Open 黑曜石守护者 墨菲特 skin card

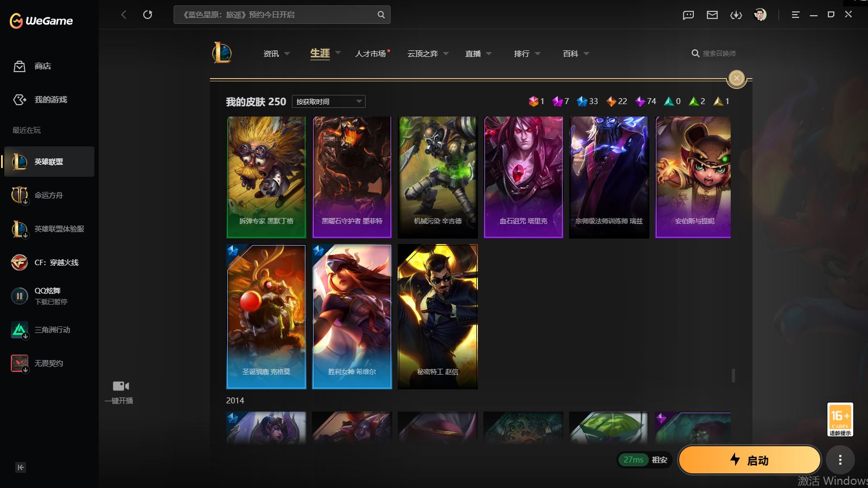(x=352, y=177)
